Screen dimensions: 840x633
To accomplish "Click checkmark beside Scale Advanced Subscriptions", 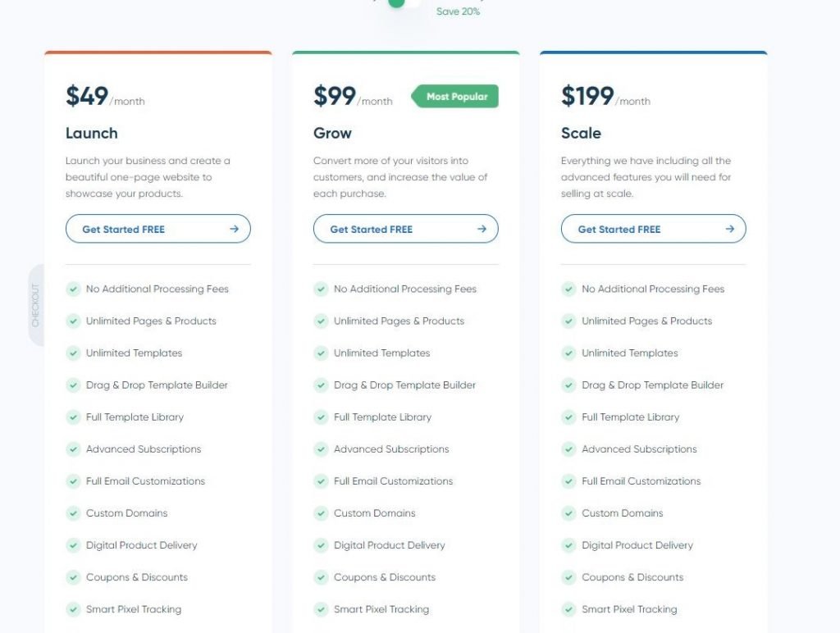I will click(x=568, y=449).
